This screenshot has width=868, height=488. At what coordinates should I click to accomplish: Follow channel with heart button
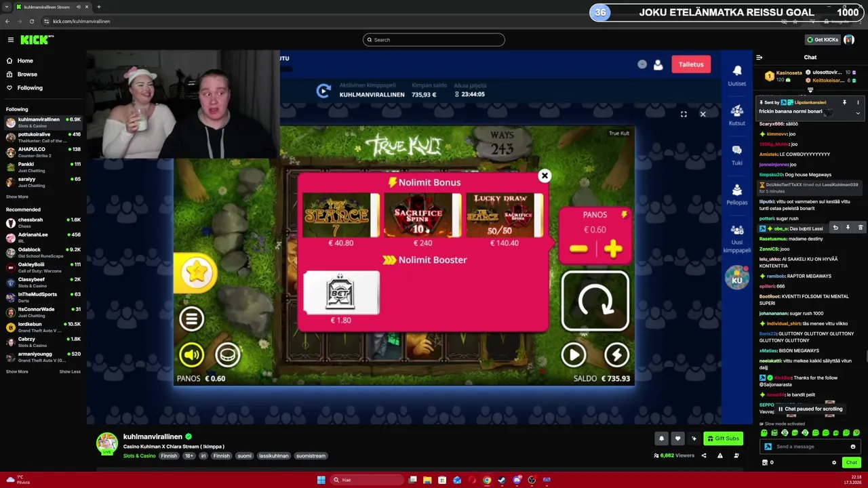point(677,439)
